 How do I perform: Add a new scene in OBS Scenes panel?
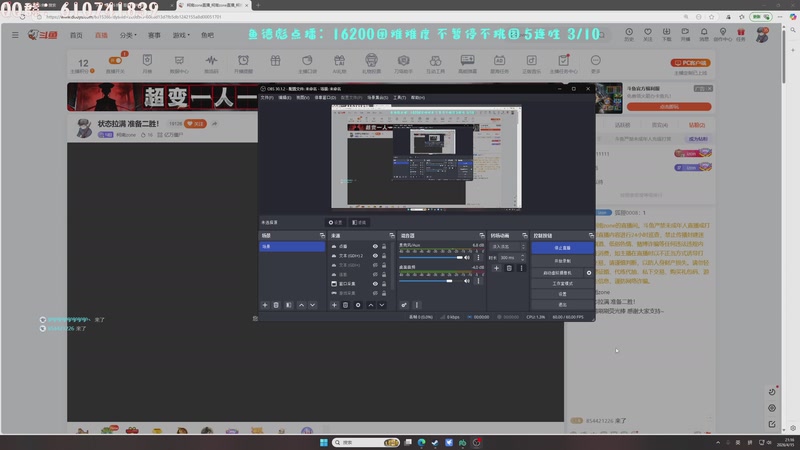(265, 305)
